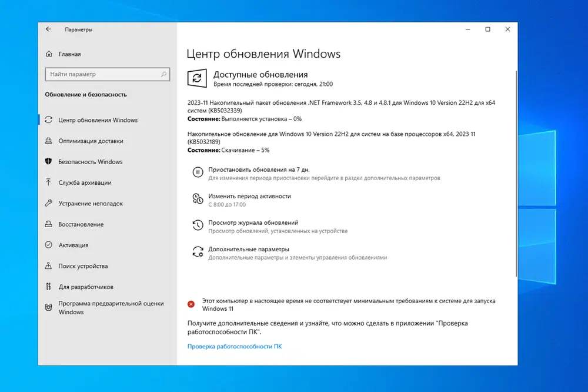This screenshot has height=392, width=588.
Task: Close the Параметры window
Action: click(x=507, y=29)
